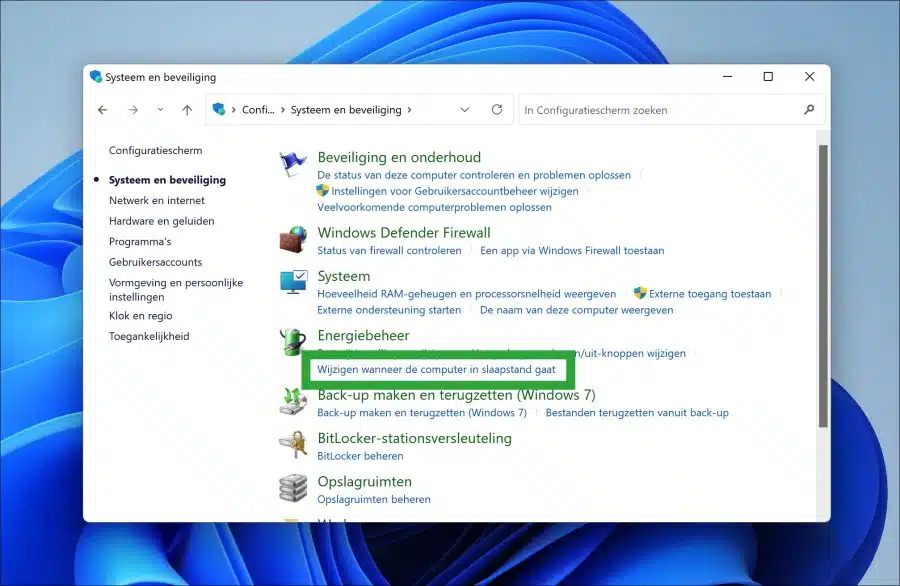The width and height of the screenshot is (900, 586).
Task: Click 'Status van firewall controleren'
Action: point(389,251)
